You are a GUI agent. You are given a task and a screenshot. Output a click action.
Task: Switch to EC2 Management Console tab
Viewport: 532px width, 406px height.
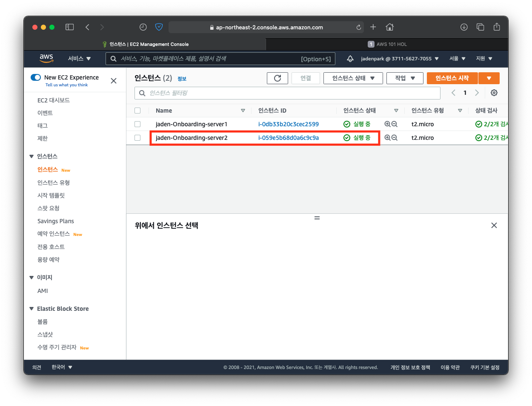point(145,44)
